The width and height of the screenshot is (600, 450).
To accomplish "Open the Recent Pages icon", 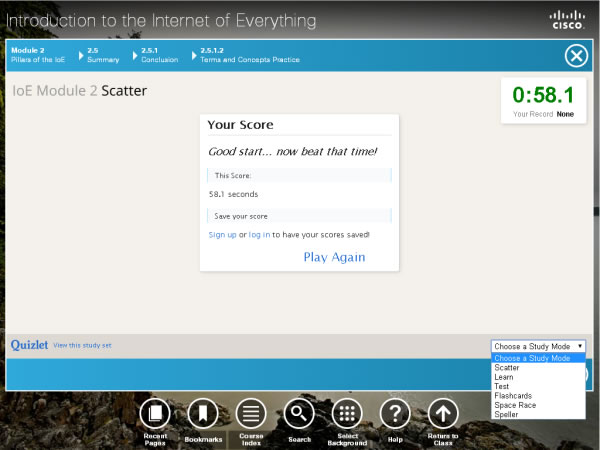I will point(154,412).
